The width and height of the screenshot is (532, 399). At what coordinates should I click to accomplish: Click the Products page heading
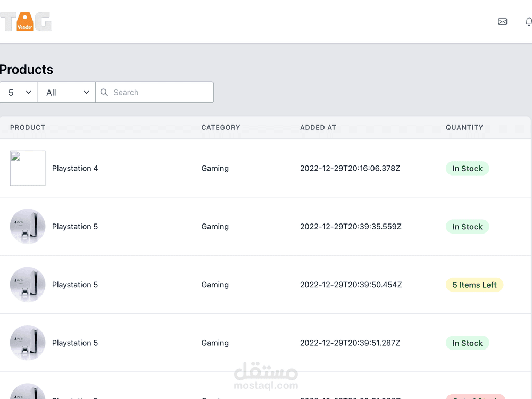coord(26,70)
